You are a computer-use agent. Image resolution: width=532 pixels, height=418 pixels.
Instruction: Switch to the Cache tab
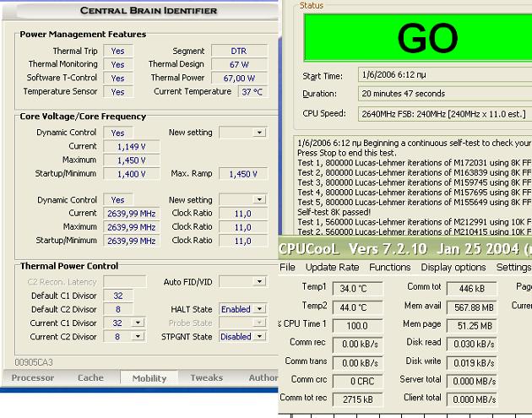coord(90,377)
